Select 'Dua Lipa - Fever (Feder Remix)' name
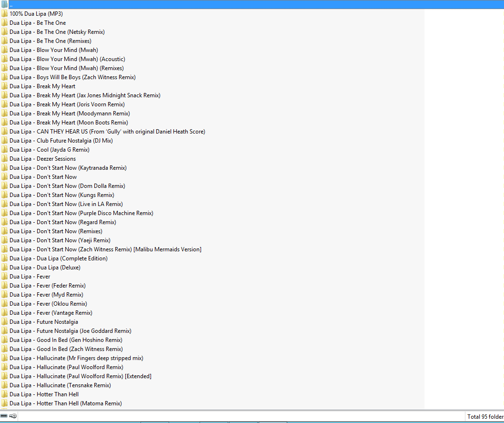The width and height of the screenshot is (504, 423). pos(48,285)
